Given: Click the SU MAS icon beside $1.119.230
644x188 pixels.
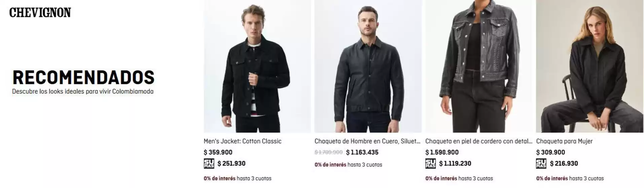Looking at the screenshot, I should coord(430,163).
